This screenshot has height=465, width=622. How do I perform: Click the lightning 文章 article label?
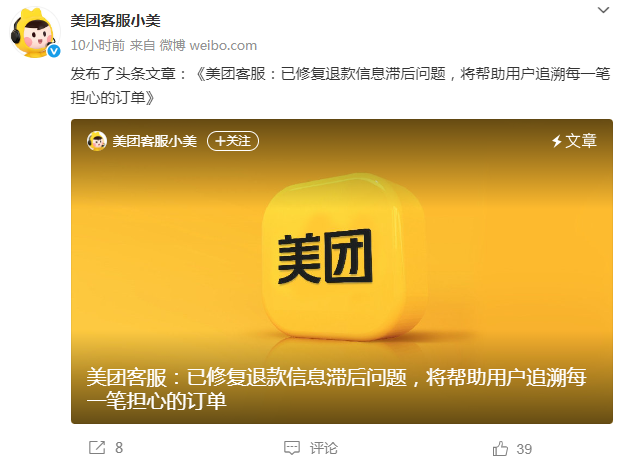click(574, 141)
